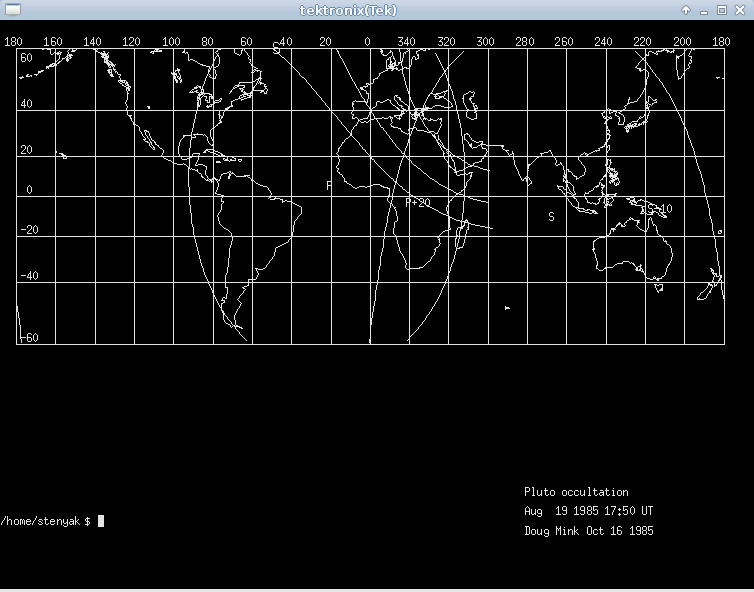Click longitude label 140 on top axis

(92, 42)
